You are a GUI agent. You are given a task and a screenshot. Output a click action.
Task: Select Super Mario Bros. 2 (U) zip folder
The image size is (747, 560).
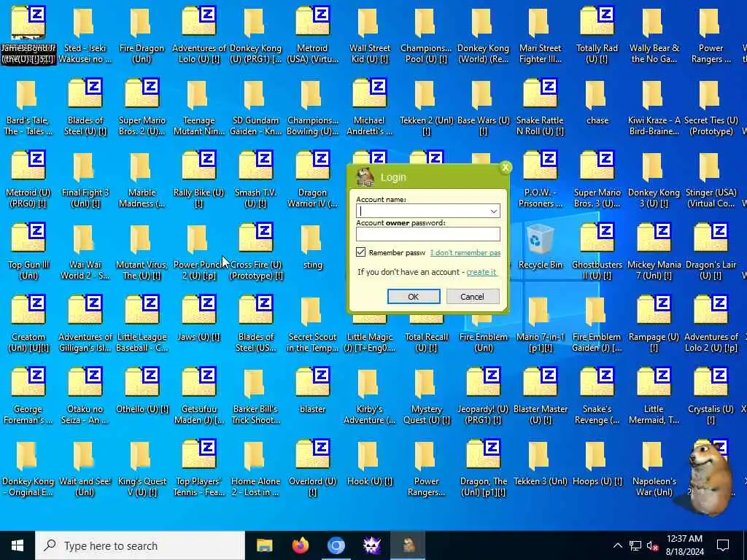click(x=142, y=108)
